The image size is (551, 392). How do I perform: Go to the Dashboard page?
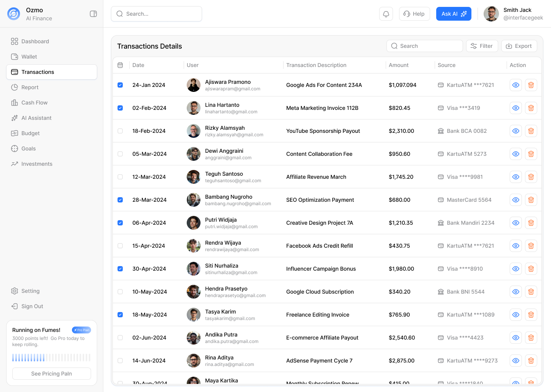coord(35,41)
